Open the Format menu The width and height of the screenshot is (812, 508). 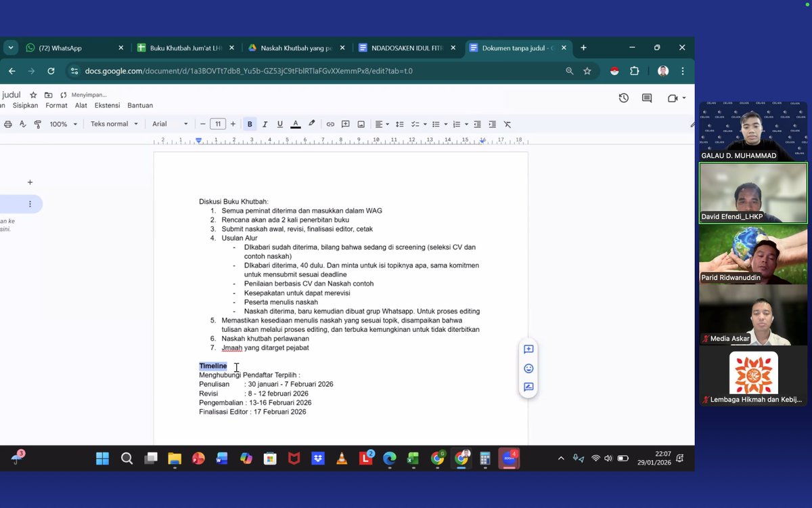(x=56, y=106)
